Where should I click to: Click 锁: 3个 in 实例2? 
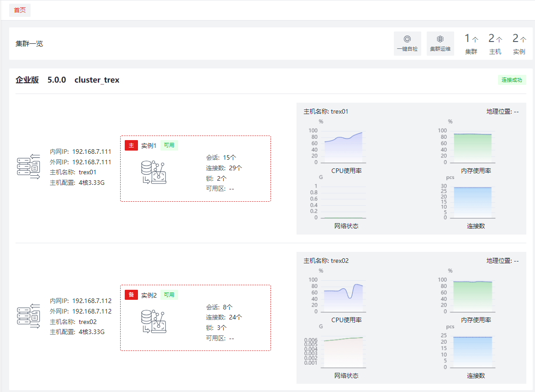[216, 328]
